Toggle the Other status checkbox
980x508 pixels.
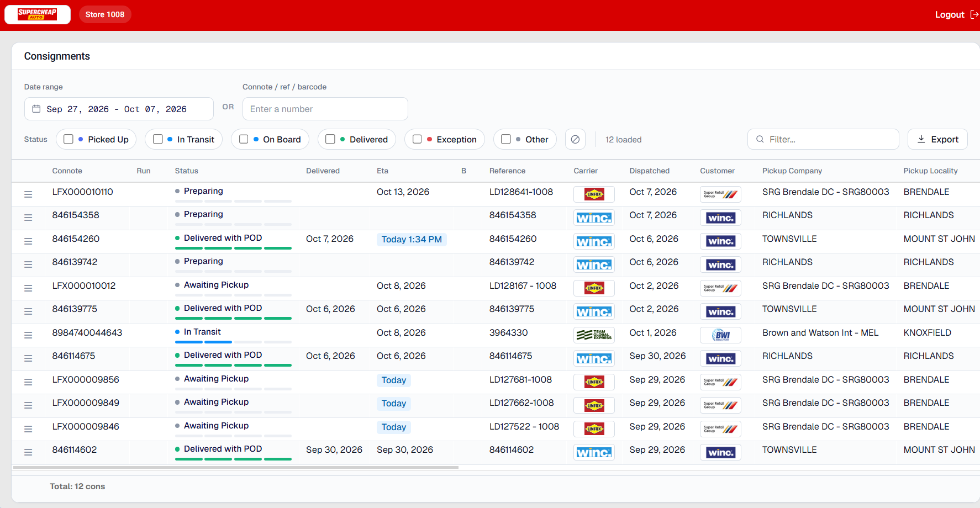506,139
